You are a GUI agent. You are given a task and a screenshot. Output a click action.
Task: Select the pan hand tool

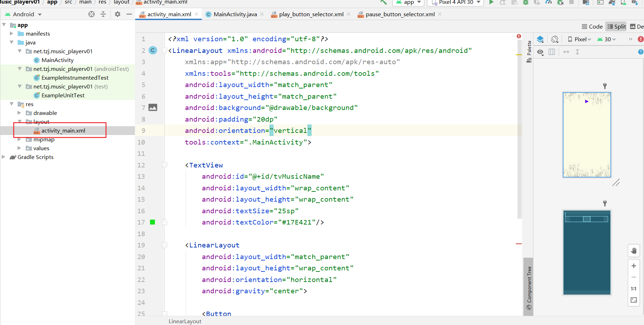click(634, 251)
